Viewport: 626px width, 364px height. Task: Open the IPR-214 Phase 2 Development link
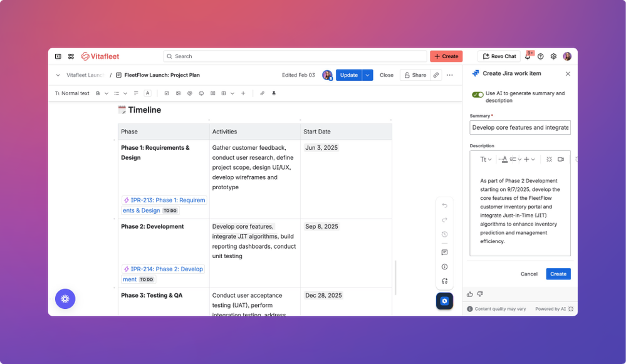click(164, 269)
